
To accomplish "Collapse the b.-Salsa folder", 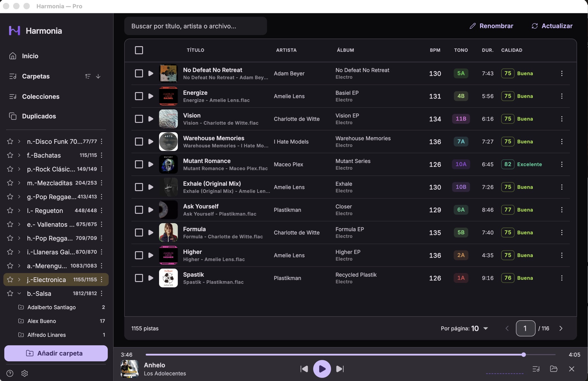I will [19, 293].
